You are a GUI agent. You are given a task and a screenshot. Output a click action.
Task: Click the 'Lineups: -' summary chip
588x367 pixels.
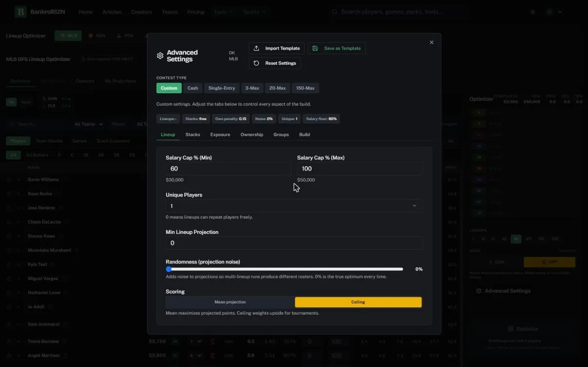(168, 119)
